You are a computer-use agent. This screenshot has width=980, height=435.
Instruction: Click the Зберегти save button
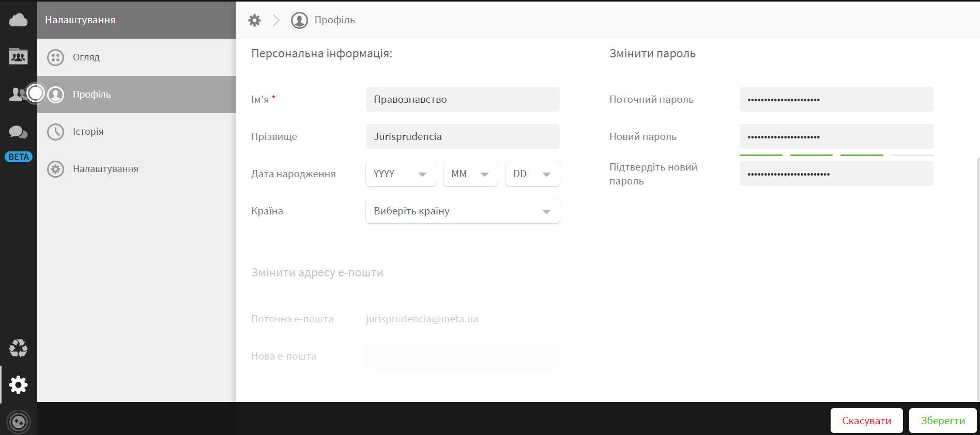tap(943, 421)
